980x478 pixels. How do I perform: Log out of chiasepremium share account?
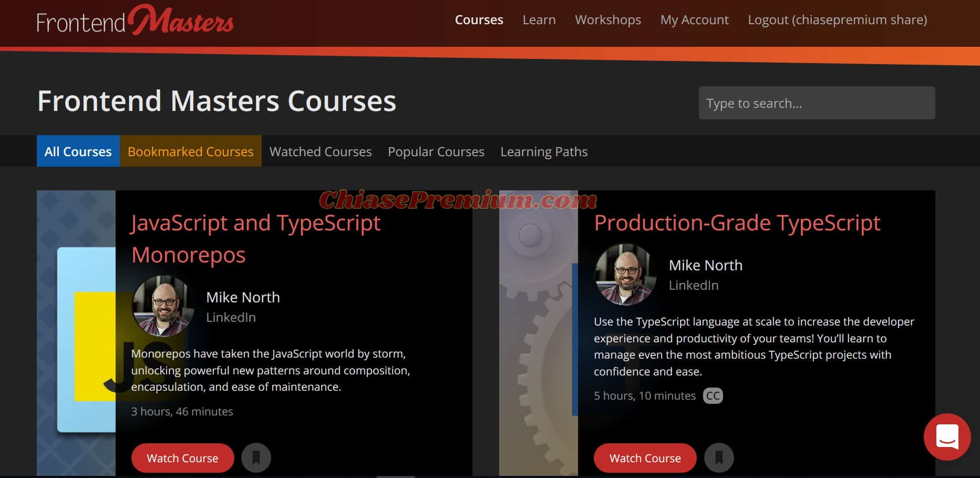click(838, 20)
